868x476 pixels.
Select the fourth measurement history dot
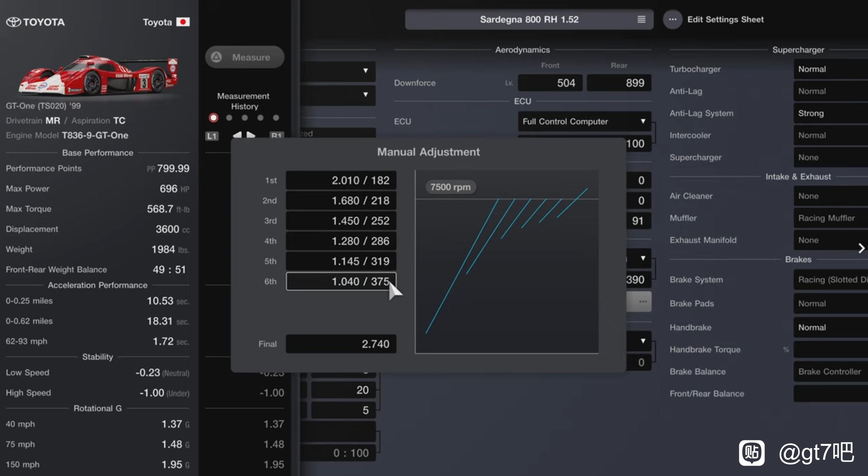pos(260,118)
